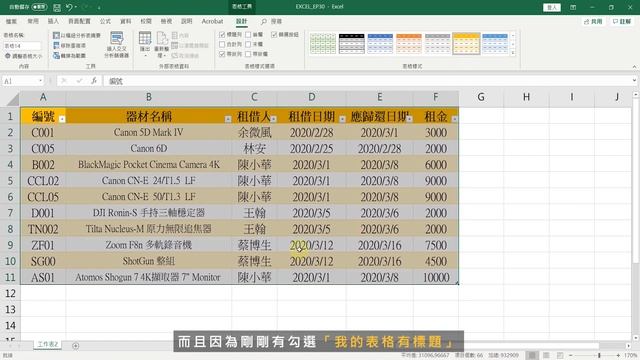
Task: Click the search magnifier in the ribbon
Action: click(x=264, y=21)
